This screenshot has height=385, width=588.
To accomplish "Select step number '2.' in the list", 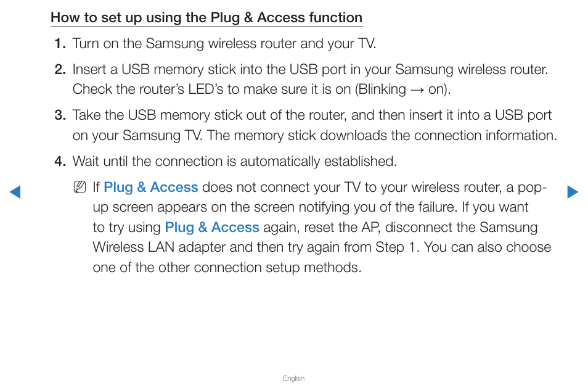I will [60, 70].
